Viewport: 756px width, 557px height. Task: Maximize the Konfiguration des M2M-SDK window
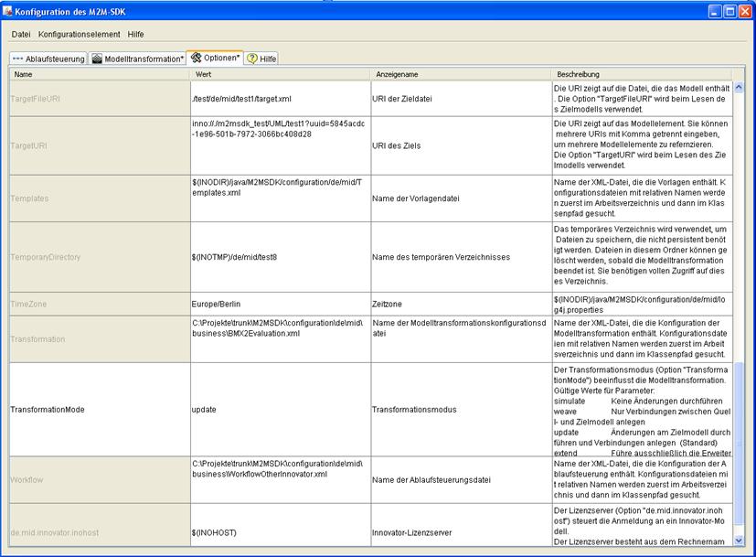click(730, 11)
